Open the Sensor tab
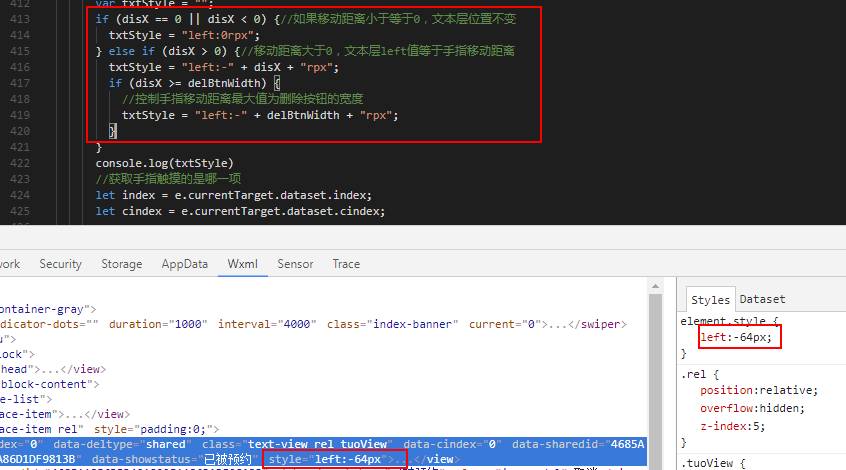The width and height of the screenshot is (846, 470). click(295, 264)
